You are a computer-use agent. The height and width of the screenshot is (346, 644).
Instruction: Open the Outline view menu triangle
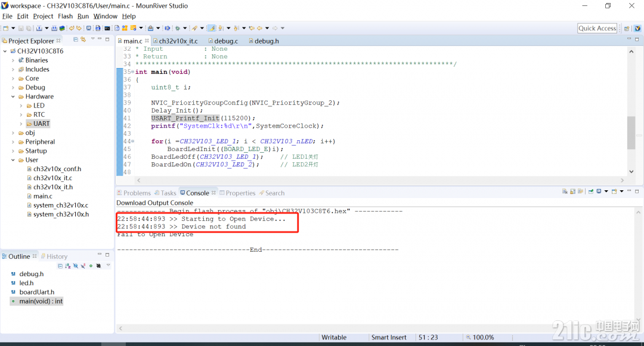click(108, 265)
